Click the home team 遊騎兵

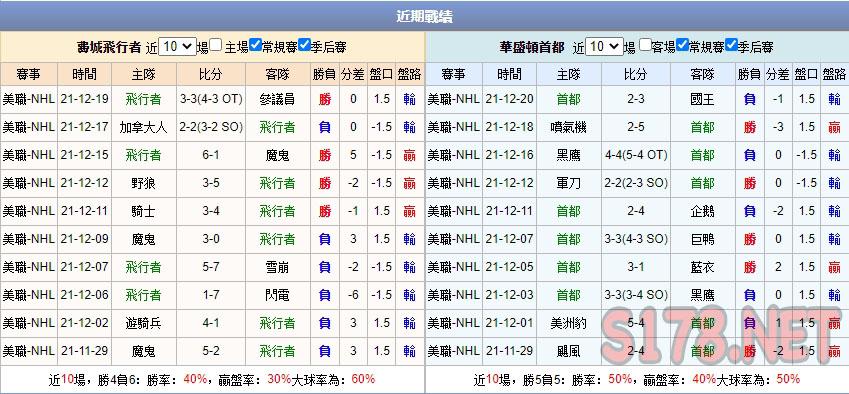tap(143, 323)
